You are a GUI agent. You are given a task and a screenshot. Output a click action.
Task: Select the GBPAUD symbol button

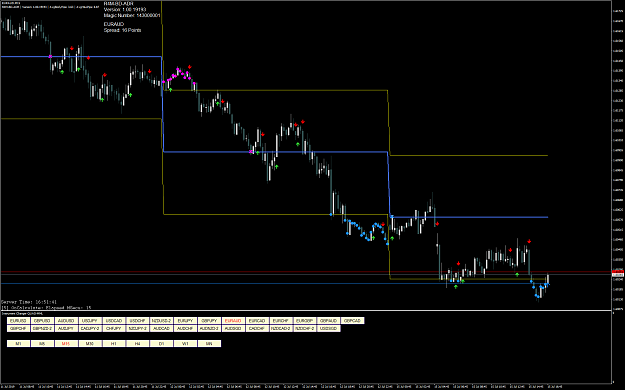point(329,321)
